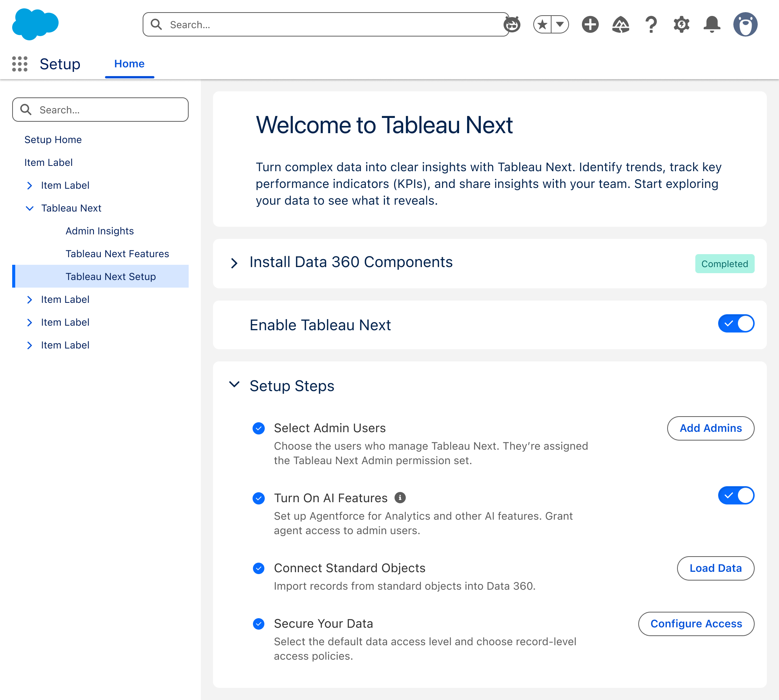Screen dimensions: 779x700
Task: Focus the sidebar Quick Find search field
Action: tap(100, 110)
